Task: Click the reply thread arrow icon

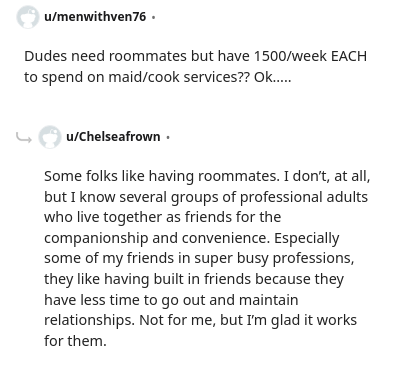Action: (24, 137)
